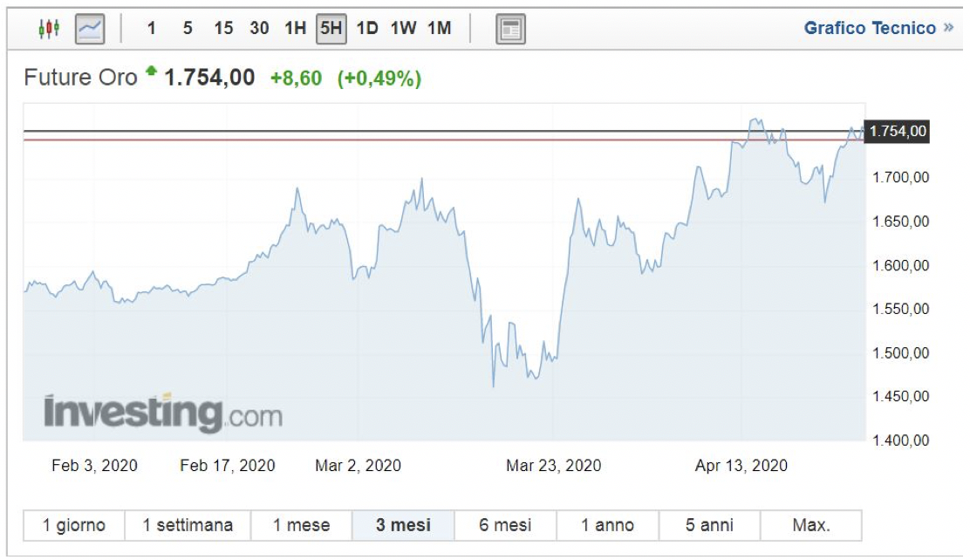Image resolution: width=970 pixels, height=560 pixels.
Task: Click the green up arrow indicator
Action: coord(152,72)
